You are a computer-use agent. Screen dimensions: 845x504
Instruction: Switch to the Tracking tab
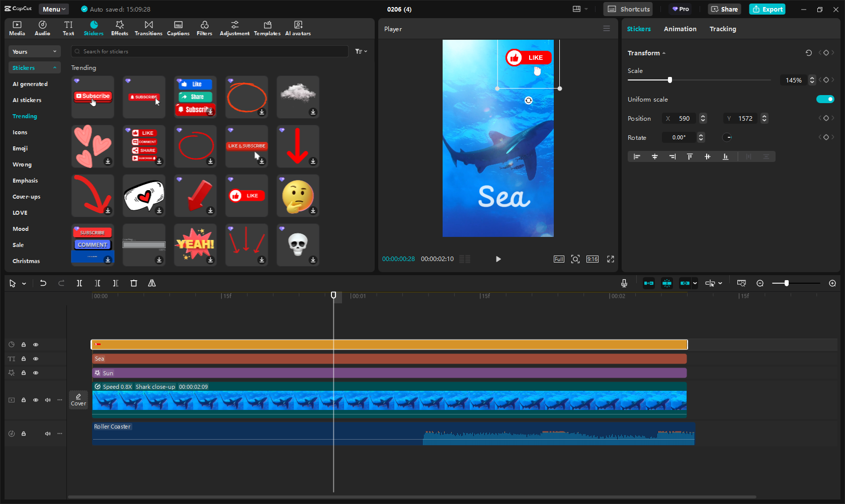pyautogui.click(x=722, y=29)
